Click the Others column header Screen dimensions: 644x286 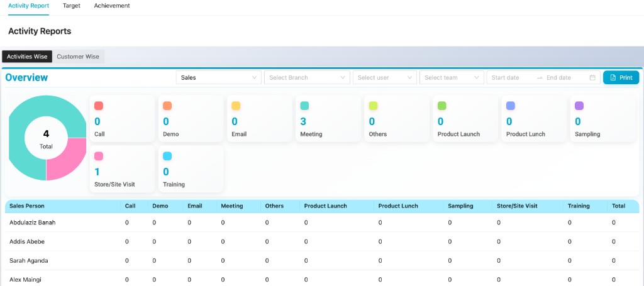(x=274, y=206)
